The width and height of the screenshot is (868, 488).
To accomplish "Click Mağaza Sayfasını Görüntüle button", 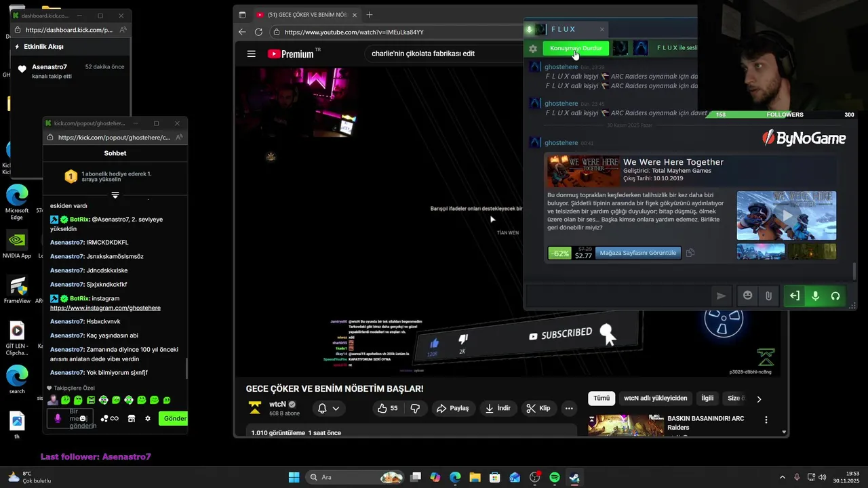I will [637, 253].
